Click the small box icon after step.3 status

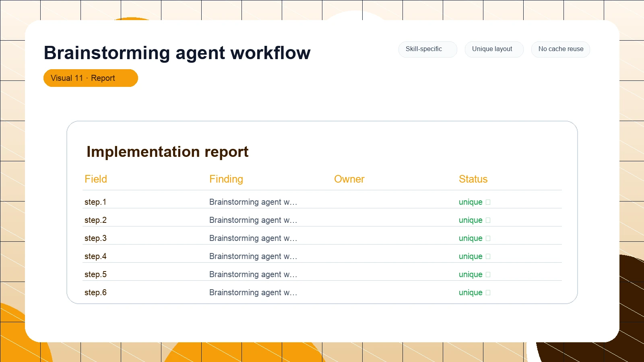click(x=488, y=239)
